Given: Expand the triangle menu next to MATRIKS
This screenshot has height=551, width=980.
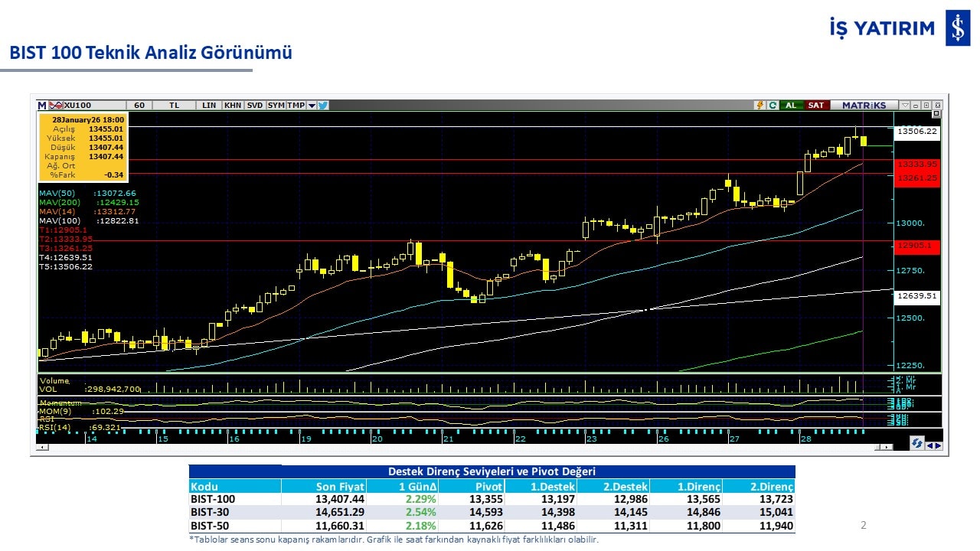Looking at the screenshot, I should pyautogui.click(x=905, y=106).
